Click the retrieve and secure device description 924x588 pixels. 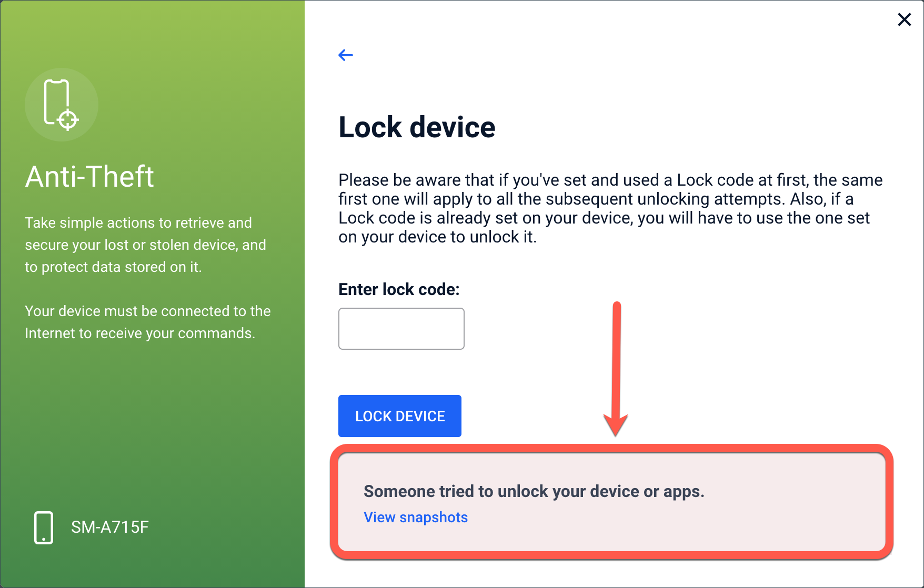coord(146,245)
